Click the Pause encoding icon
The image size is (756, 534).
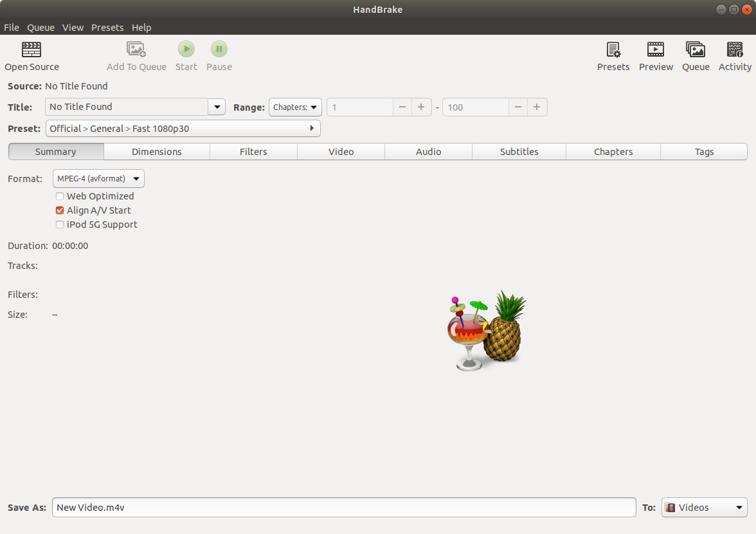pyautogui.click(x=219, y=50)
